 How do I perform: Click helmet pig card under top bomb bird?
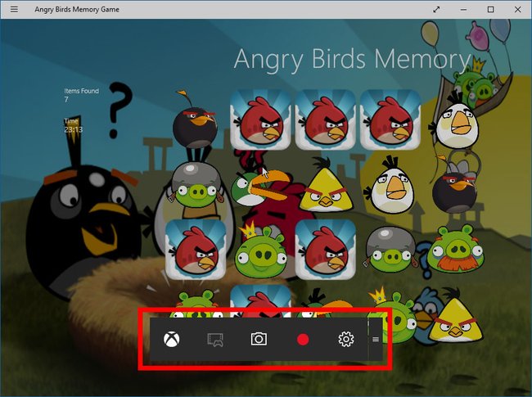[x=196, y=185]
